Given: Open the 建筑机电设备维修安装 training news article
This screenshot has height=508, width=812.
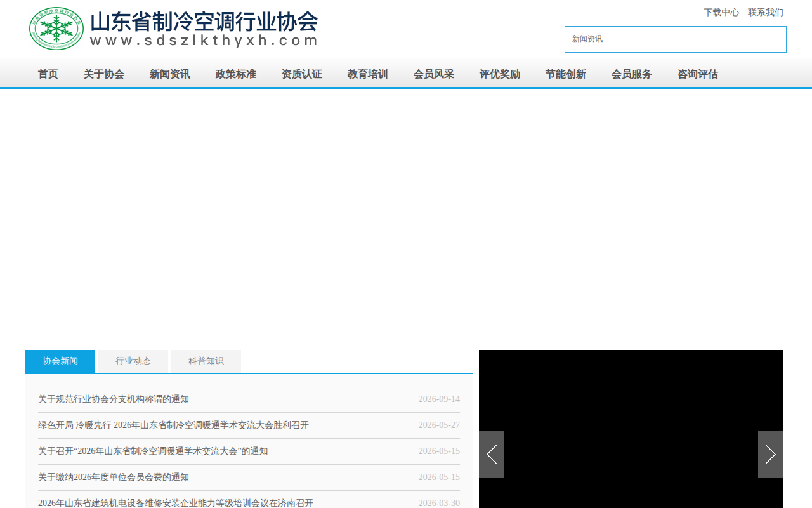Looking at the screenshot, I should pyautogui.click(x=176, y=503).
